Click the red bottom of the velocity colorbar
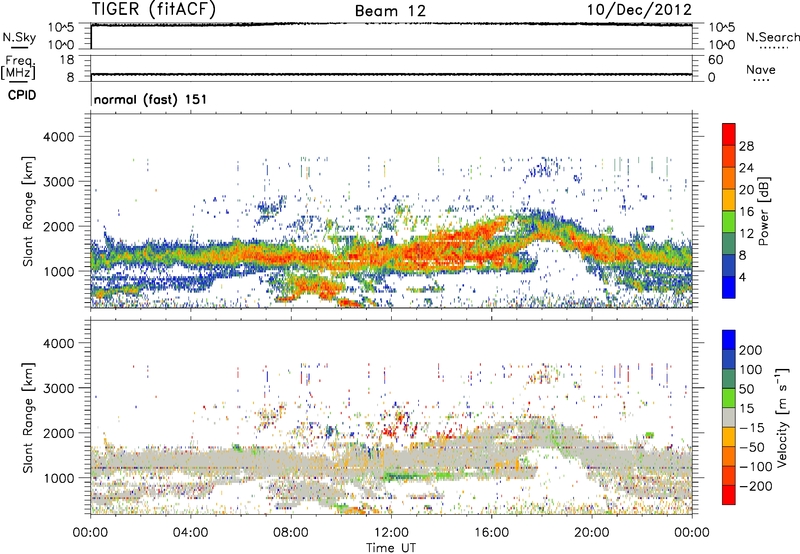 click(x=729, y=495)
